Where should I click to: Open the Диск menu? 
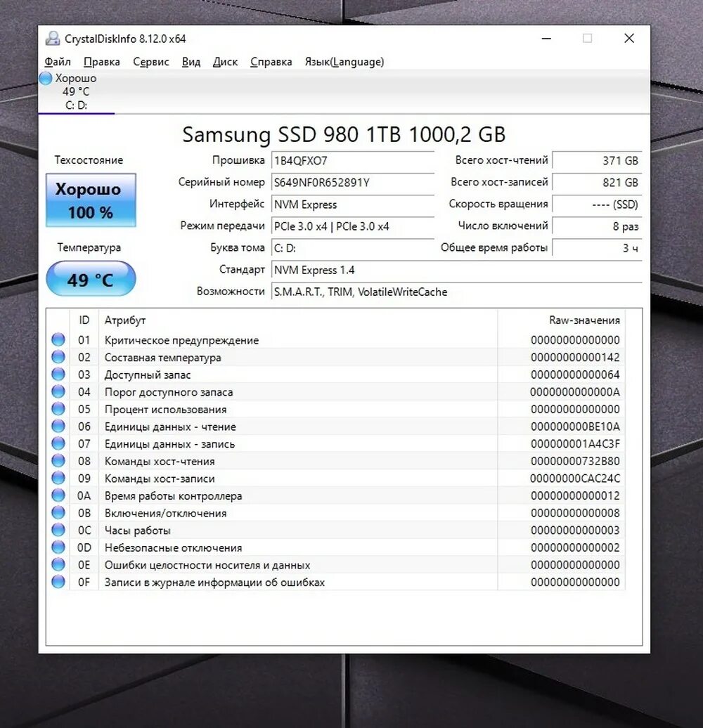pyautogui.click(x=225, y=62)
